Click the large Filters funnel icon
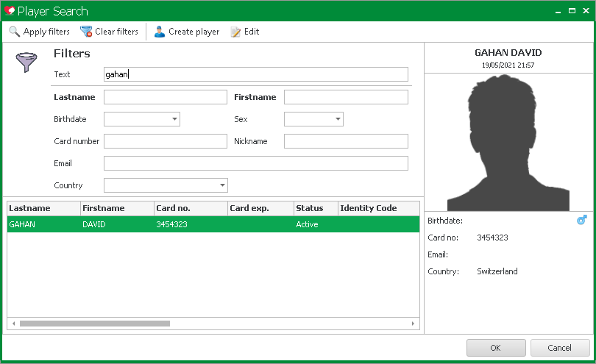 click(x=26, y=62)
